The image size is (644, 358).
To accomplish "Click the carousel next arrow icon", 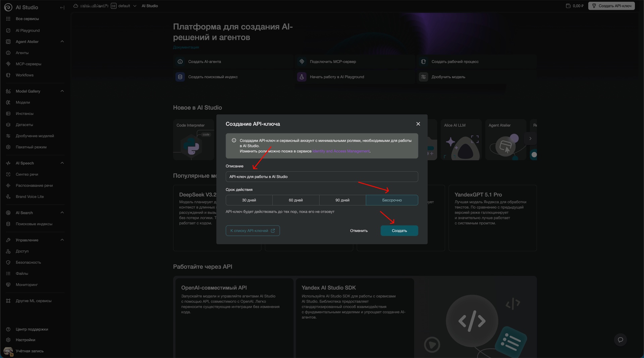I will tap(530, 139).
